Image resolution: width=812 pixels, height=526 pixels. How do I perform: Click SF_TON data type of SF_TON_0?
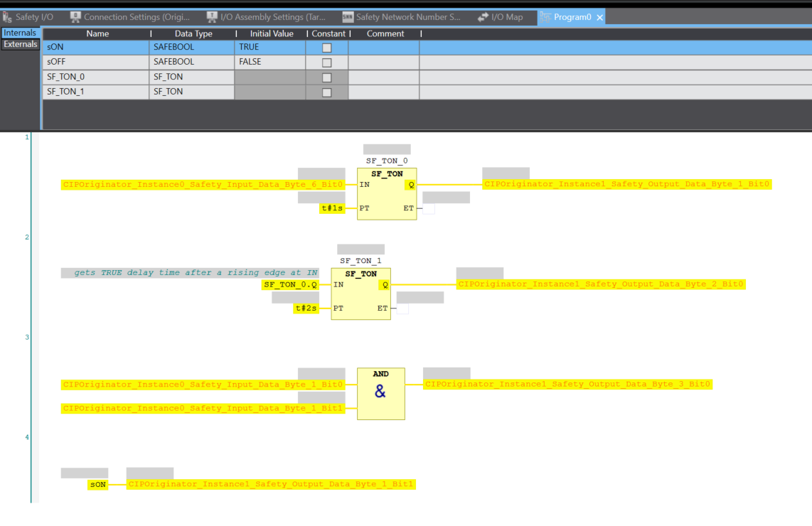[191, 77]
